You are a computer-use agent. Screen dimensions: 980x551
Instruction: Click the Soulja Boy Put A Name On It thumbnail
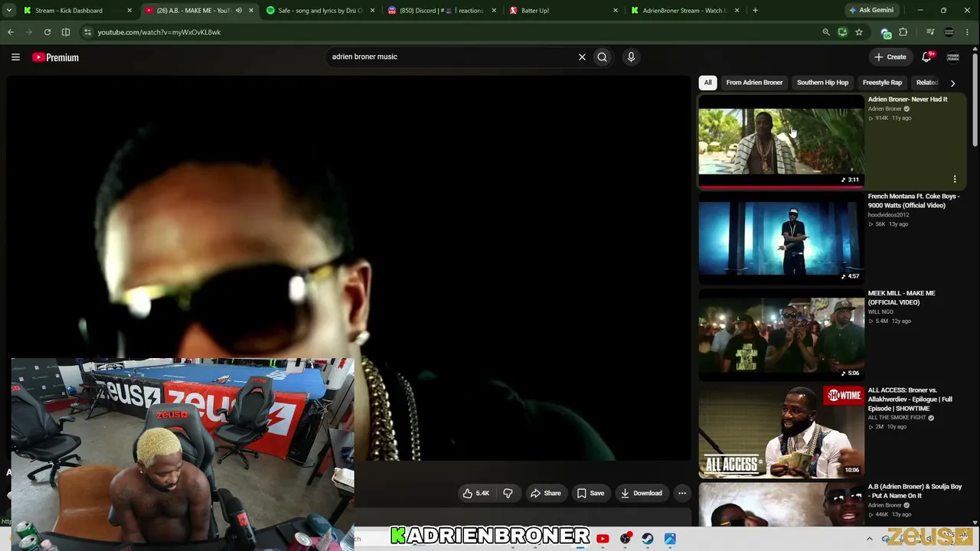781,505
